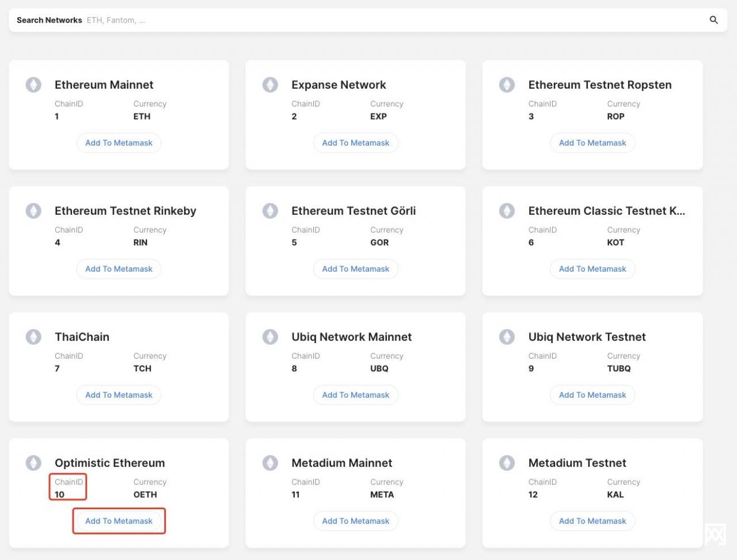737x560 pixels.
Task: Click the ThaiChain chain icon
Action: [33, 337]
